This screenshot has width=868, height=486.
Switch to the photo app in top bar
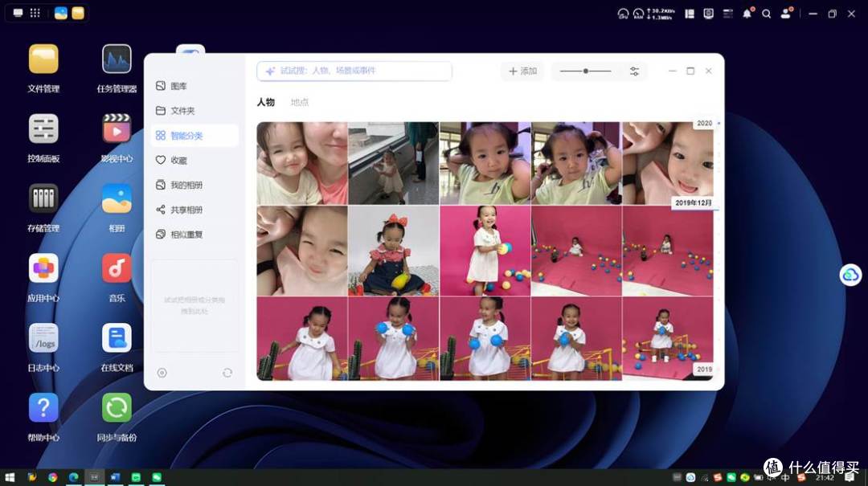(x=61, y=14)
